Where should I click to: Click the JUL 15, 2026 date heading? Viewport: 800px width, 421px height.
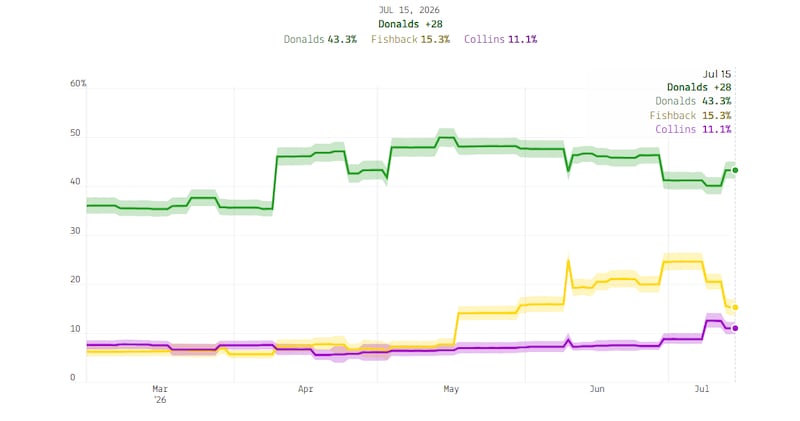(x=409, y=10)
